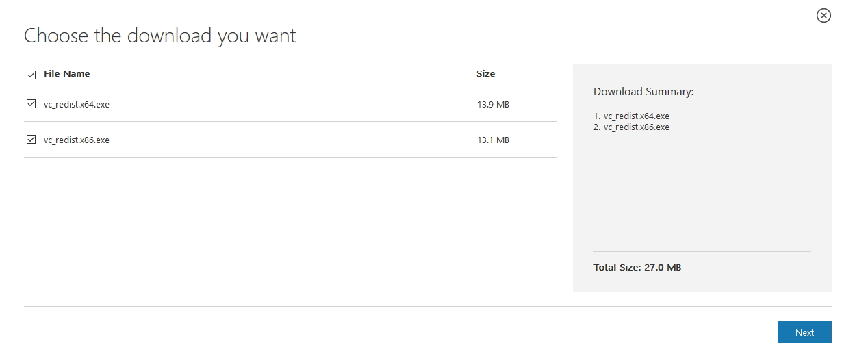This screenshot has height=350, width=868.
Task: Click the Download Summary heading
Action: tap(643, 91)
